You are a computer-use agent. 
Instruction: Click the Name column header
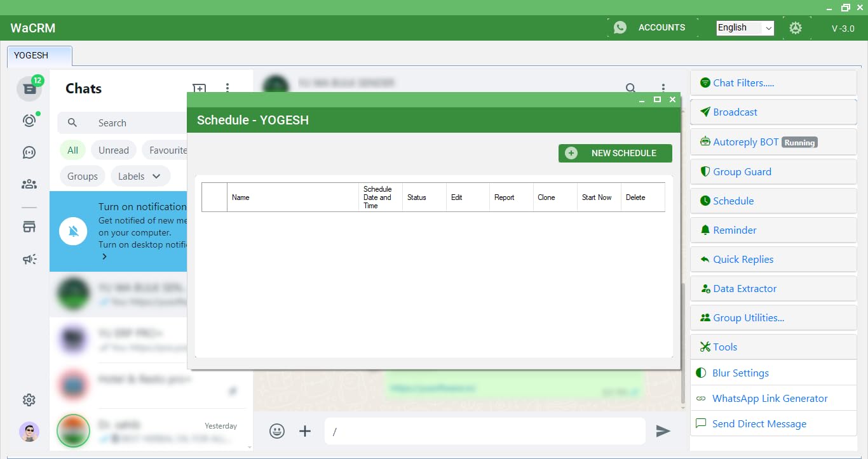(x=293, y=197)
